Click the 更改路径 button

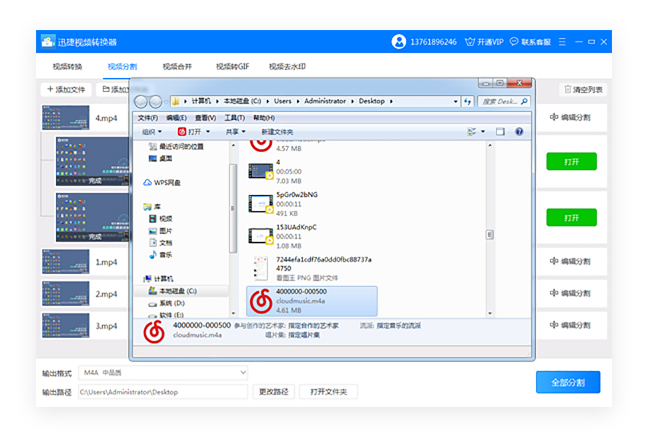274,392
